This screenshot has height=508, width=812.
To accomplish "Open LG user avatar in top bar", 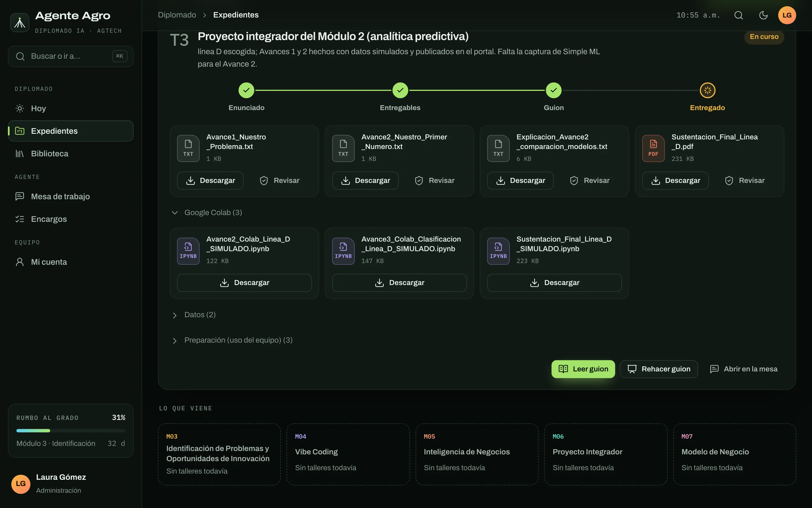I will click(x=787, y=15).
